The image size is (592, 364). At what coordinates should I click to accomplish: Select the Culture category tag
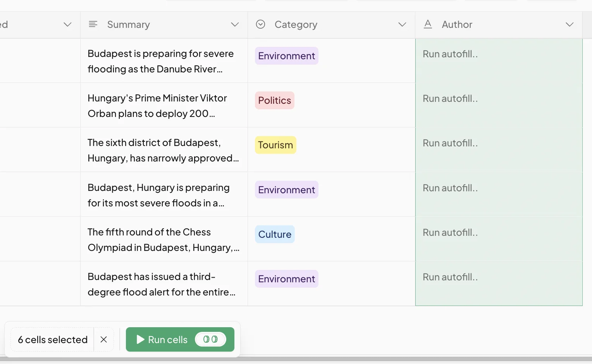click(275, 234)
